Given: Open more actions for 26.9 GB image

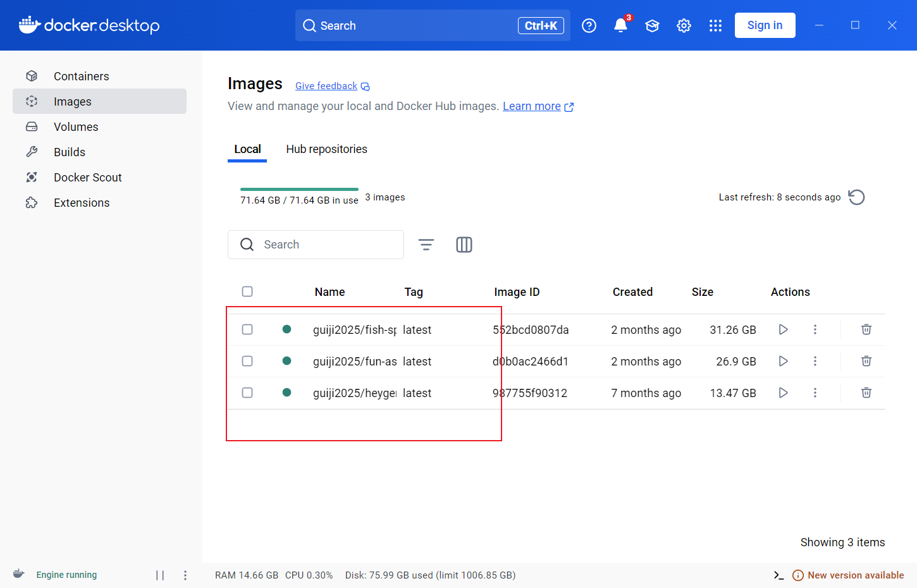Looking at the screenshot, I should 815,361.
